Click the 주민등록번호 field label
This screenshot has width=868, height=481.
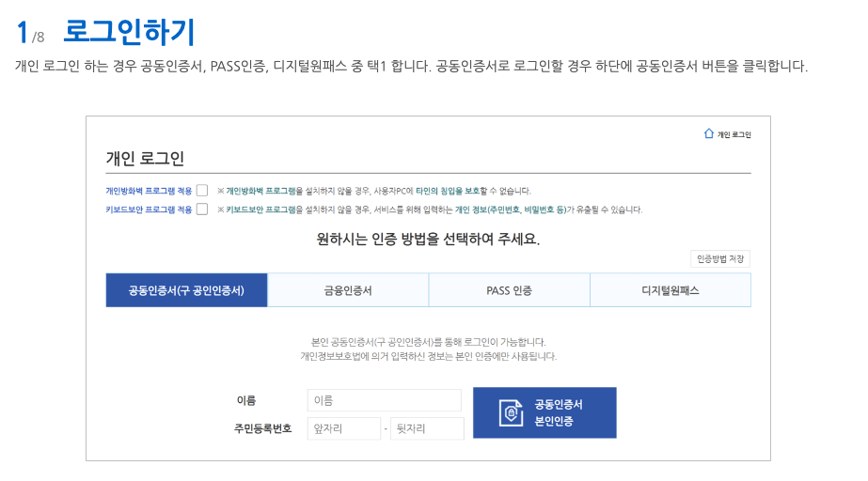[x=263, y=428]
